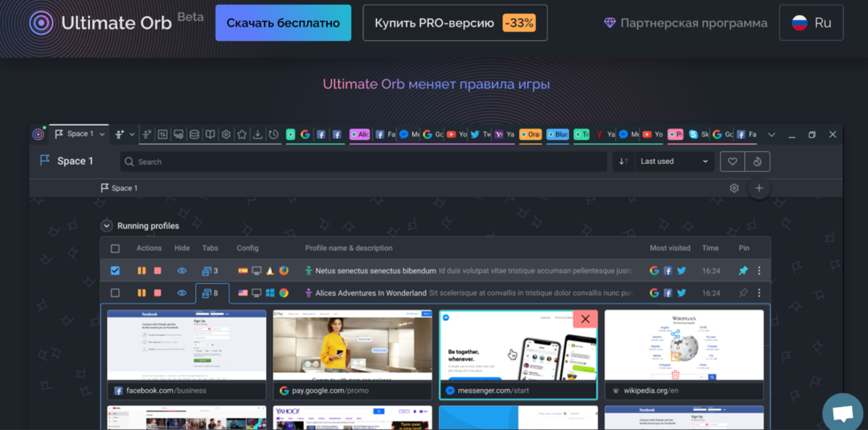Click into the Search field
Viewport: 868px width, 430px height.
coord(363,162)
